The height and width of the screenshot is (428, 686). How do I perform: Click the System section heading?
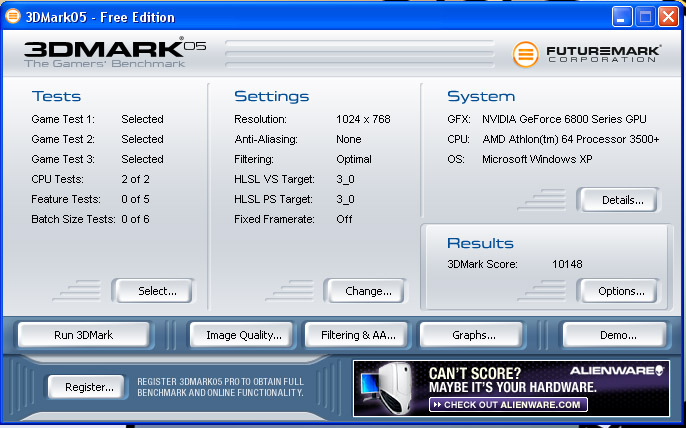[x=481, y=96]
